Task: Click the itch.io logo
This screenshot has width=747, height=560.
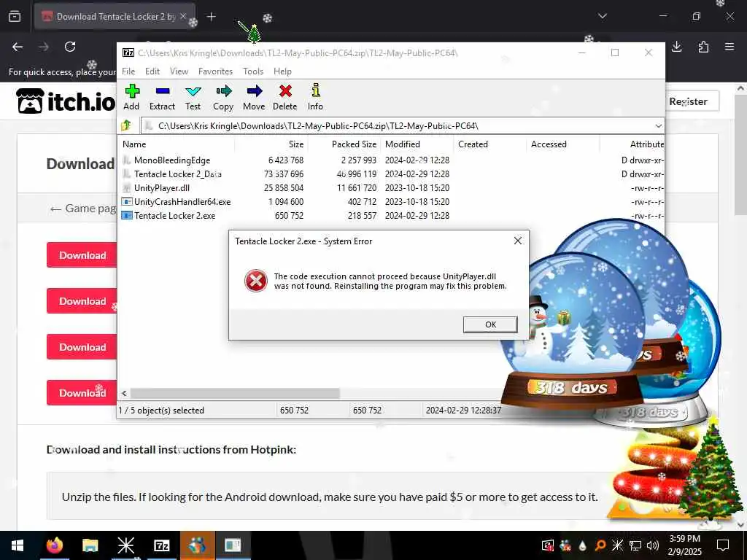Action: tap(66, 101)
